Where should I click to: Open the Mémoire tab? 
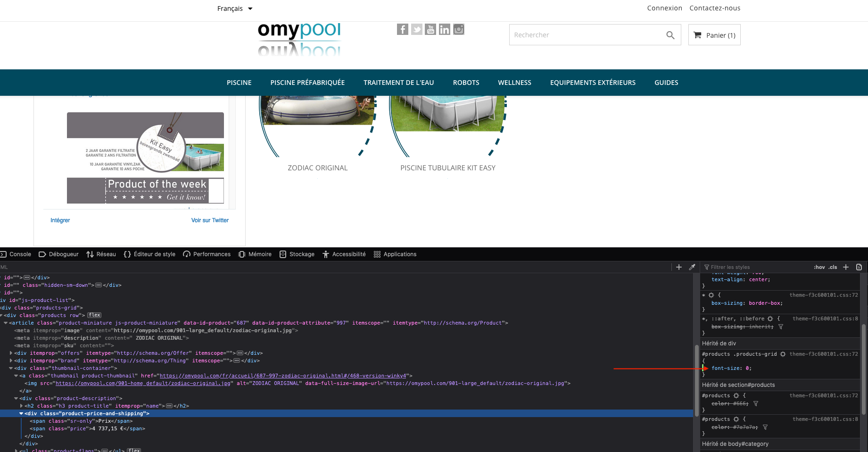[x=255, y=254]
